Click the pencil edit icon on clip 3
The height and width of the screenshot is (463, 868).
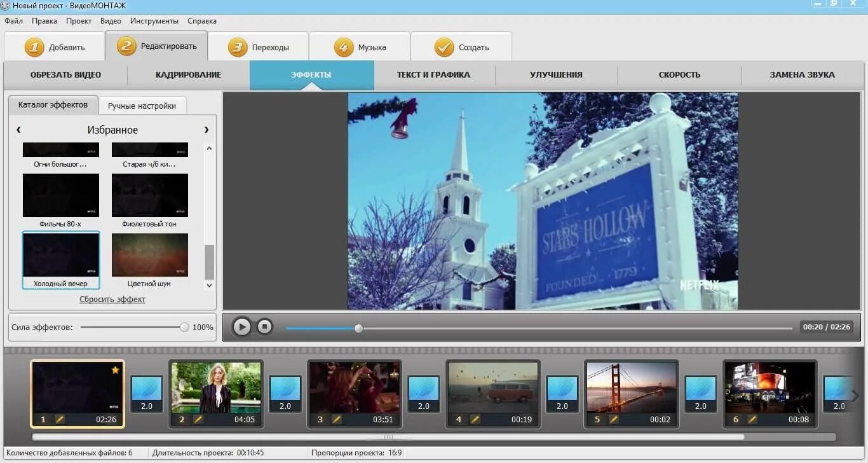tap(337, 419)
